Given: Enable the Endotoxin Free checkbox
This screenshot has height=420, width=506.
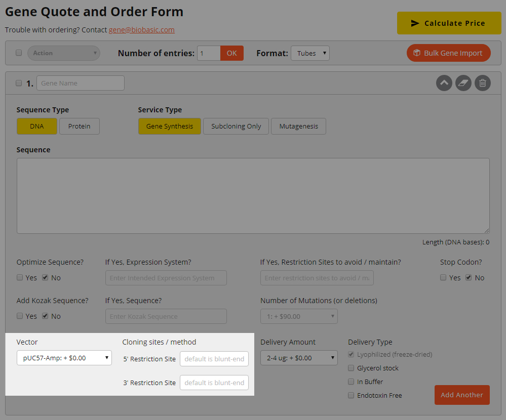Looking at the screenshot, I should 351,395.
